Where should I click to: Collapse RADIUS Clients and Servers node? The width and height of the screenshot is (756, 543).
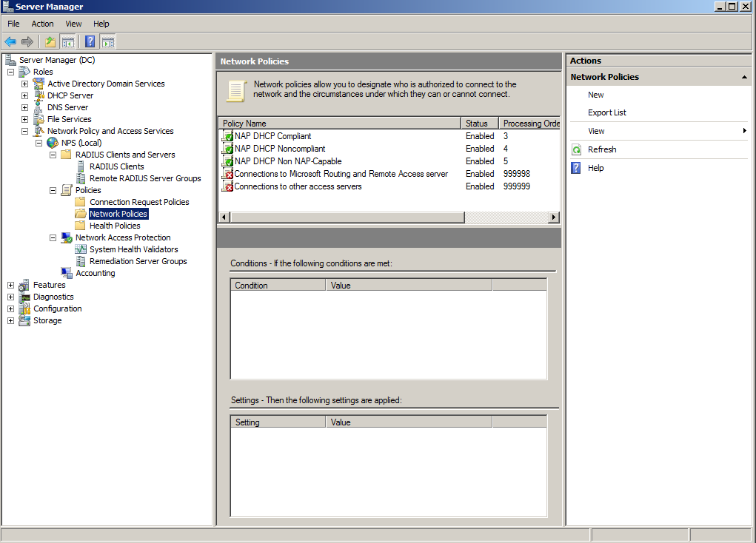(53, 155)
